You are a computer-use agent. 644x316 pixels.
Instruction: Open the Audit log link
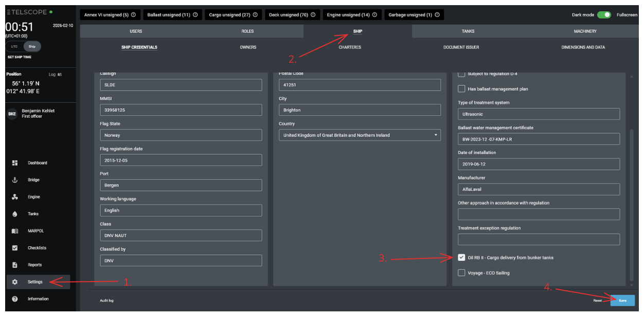pos(106,300)
